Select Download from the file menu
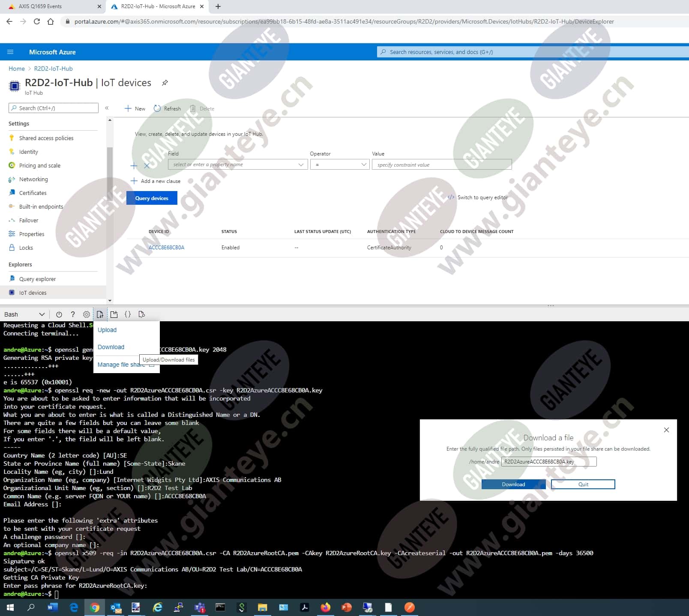The height and width of the screenshot is (616, 689). (x=111, y=347)
